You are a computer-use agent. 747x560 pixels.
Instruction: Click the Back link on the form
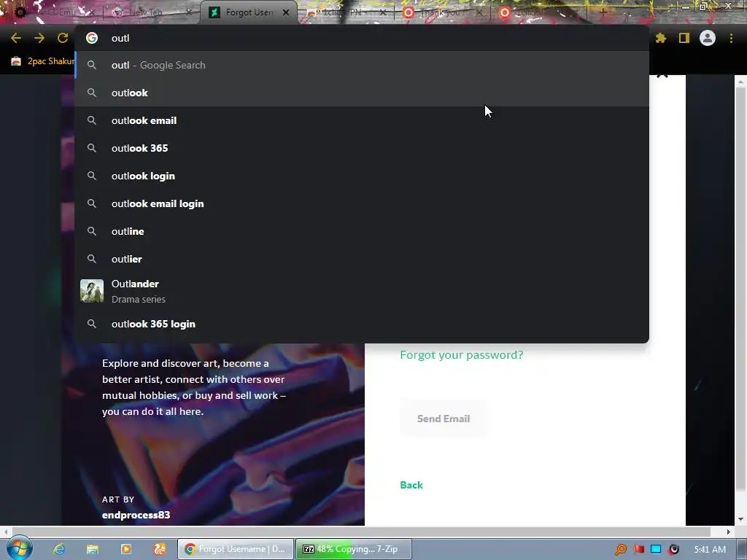point(411,485)
